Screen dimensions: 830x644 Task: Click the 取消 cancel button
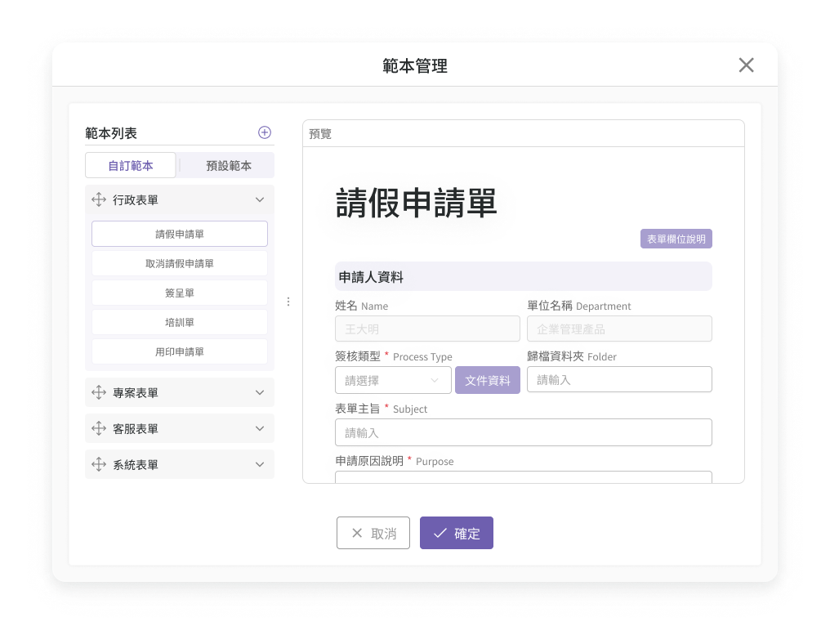(x=373, y=533)
